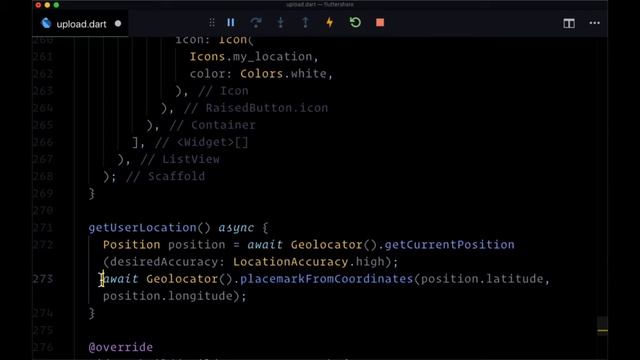Click the getUserLocation function name

click(143, 227)
